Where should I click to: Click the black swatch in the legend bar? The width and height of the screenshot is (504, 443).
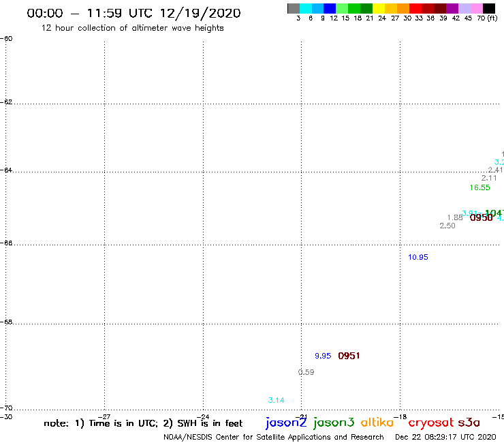[x=488, y=8]
